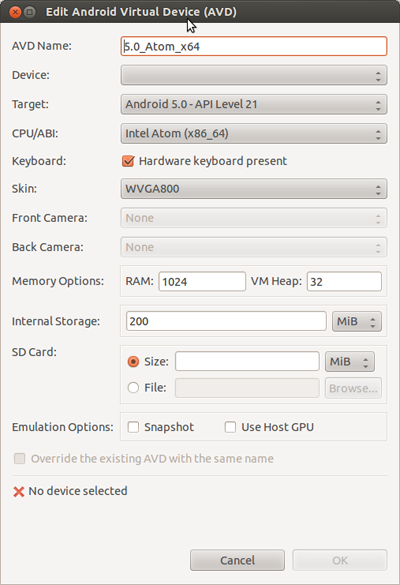
Task: Select the SD Card File radio button
Action: click(133, 388)
